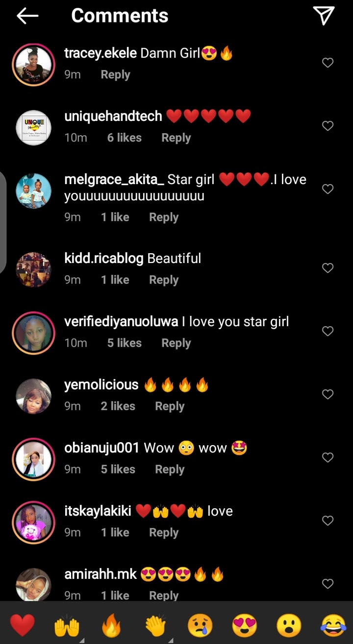Open tracey.ekele's story avatar
Image resolution: width=353 pixels, height=644 pixels.
click(x=33, y=65)
